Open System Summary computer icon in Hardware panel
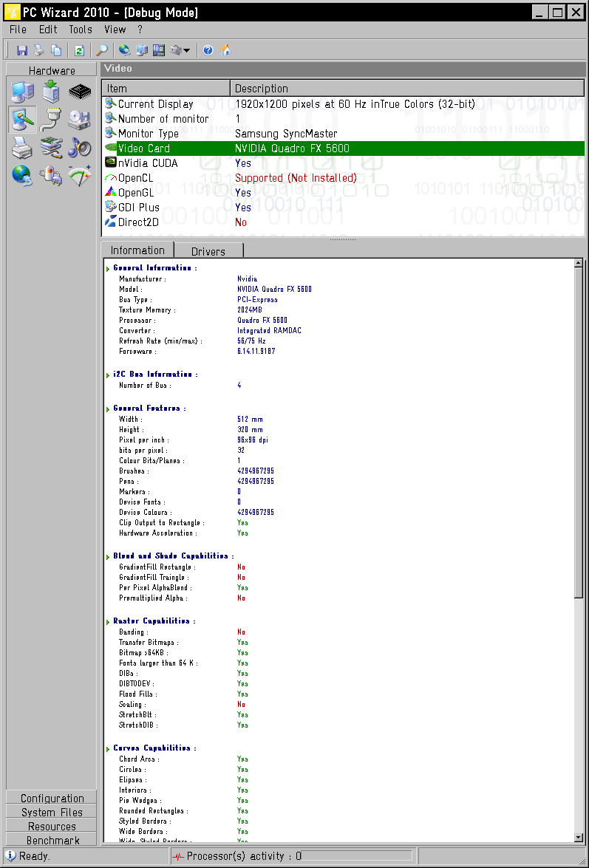Viewport: 589px width, 868px height. tap(22, 92)
